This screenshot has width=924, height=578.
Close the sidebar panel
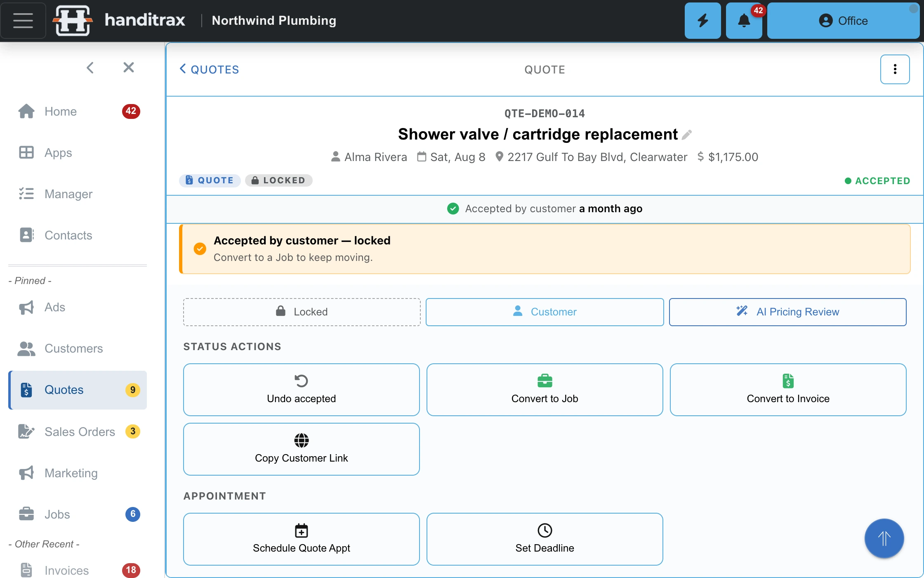[129, 67]
